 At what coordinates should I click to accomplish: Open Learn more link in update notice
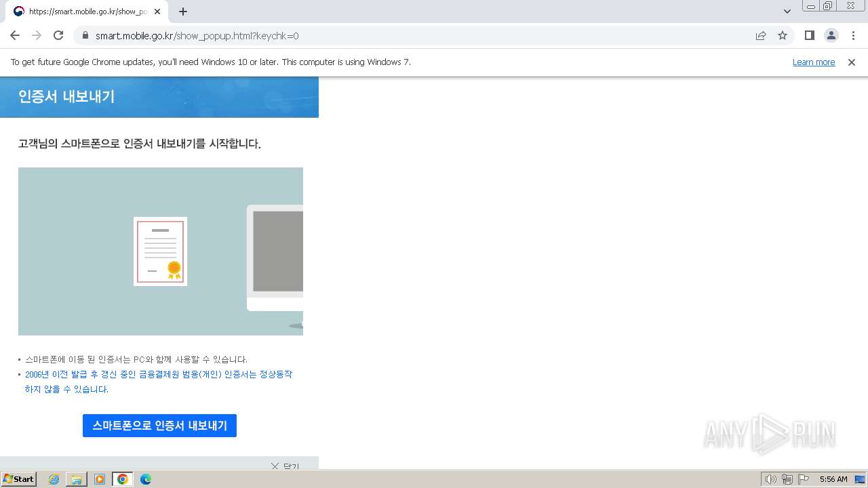(x=814, y=62)
